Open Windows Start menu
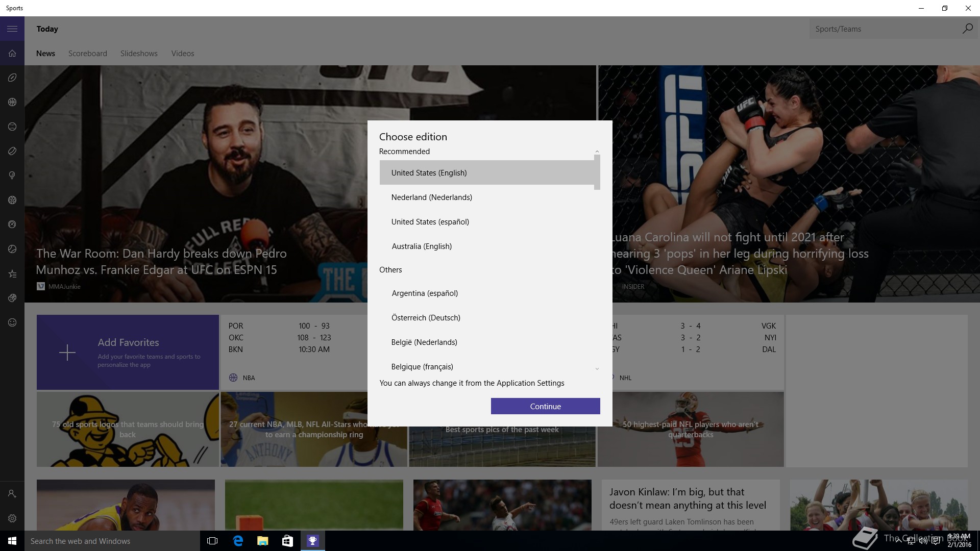Screen dimensions: 980x551 tap(12, 541)
